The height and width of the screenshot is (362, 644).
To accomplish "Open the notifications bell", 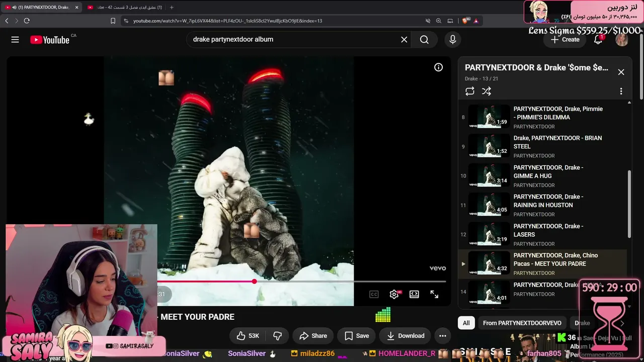I will point(598,40).
